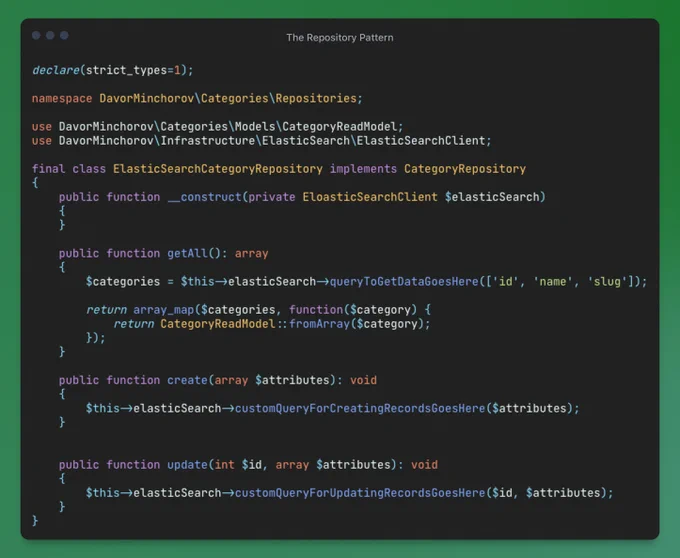The height and width of the screenshot is (558, 680).
Task: Click the "final" keyword before class
Action: pos(49,169)
